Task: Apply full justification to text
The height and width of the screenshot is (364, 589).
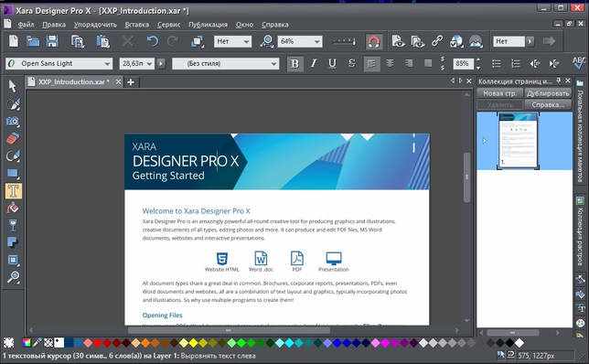Action: point(428,63)
